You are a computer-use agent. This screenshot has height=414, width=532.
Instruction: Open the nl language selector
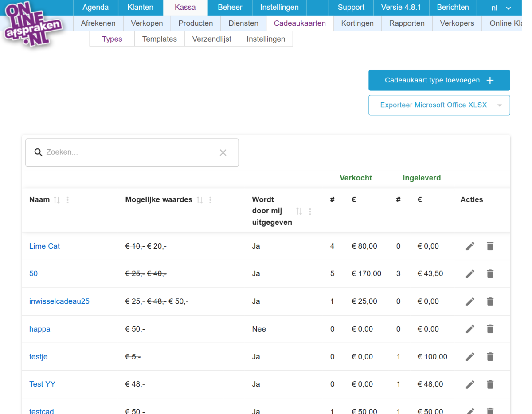(501, 8)
